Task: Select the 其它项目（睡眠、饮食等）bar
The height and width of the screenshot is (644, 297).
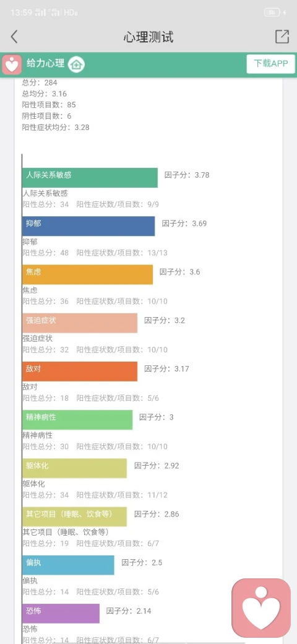Action: [x=74, y=516]
